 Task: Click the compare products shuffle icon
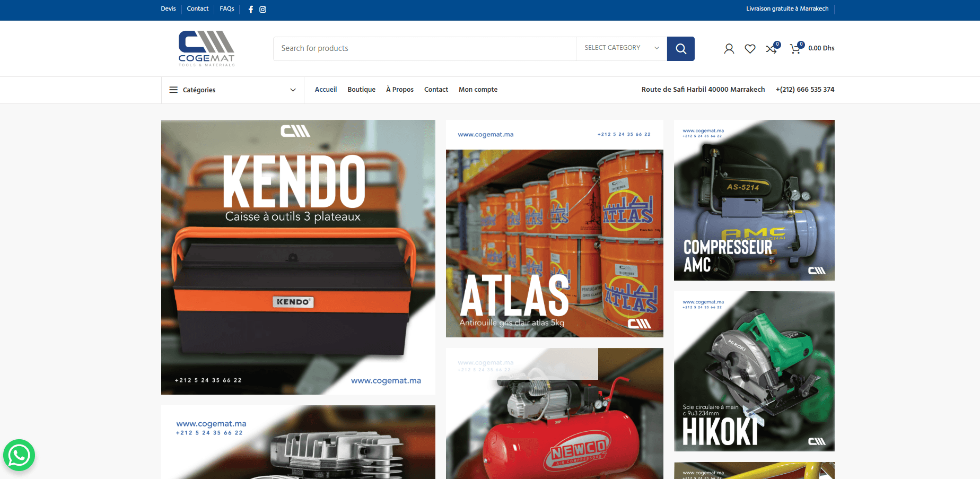[771, 49]
